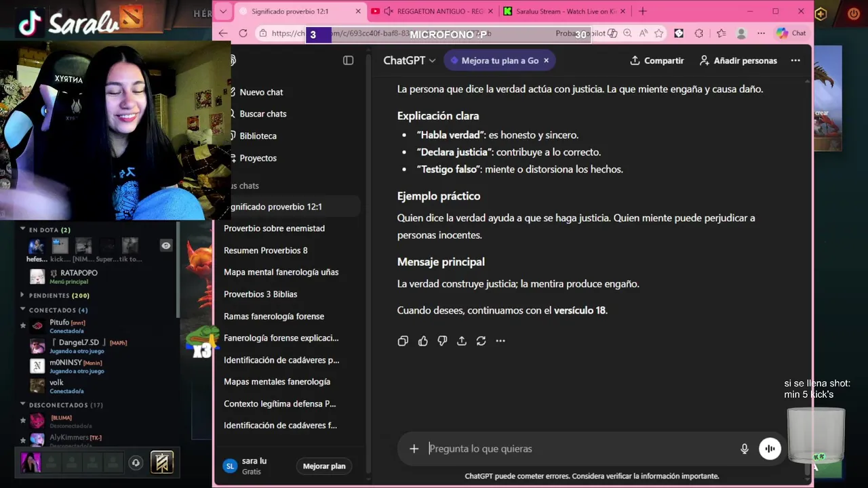Mute the REGGAETON ANTIGUO tab audio

tap(389, 11)
